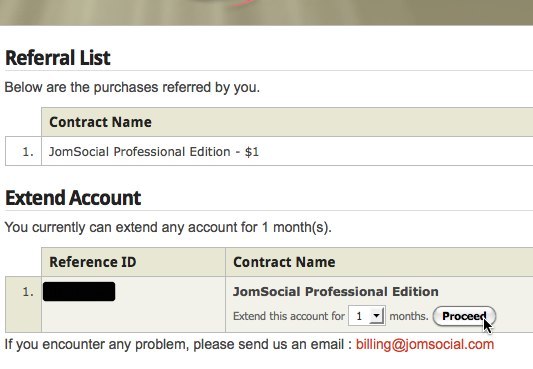The height and width of the screenshot is (369, 533).
Task: Click the banner image at the page top
Action: (x=266, y=13)
